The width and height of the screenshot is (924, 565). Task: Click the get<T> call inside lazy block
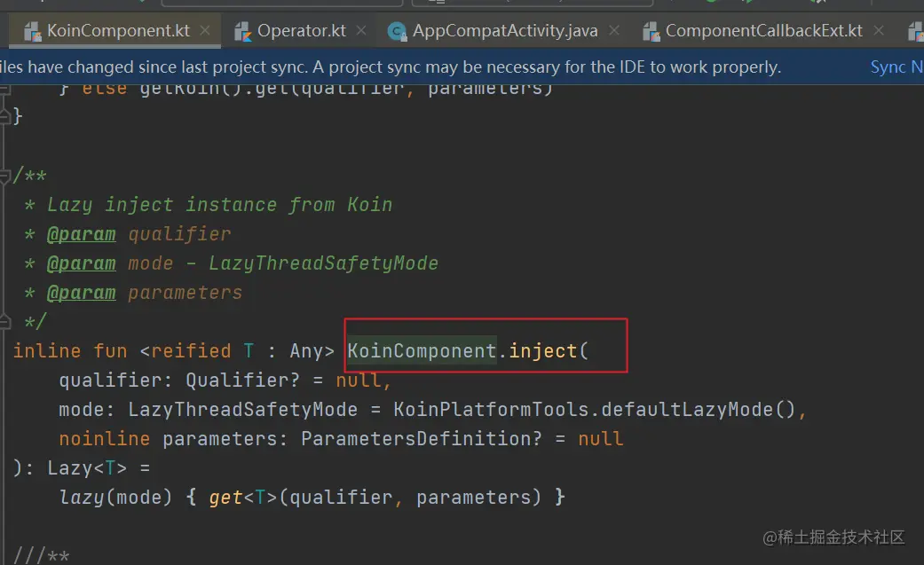pos(242,498)
